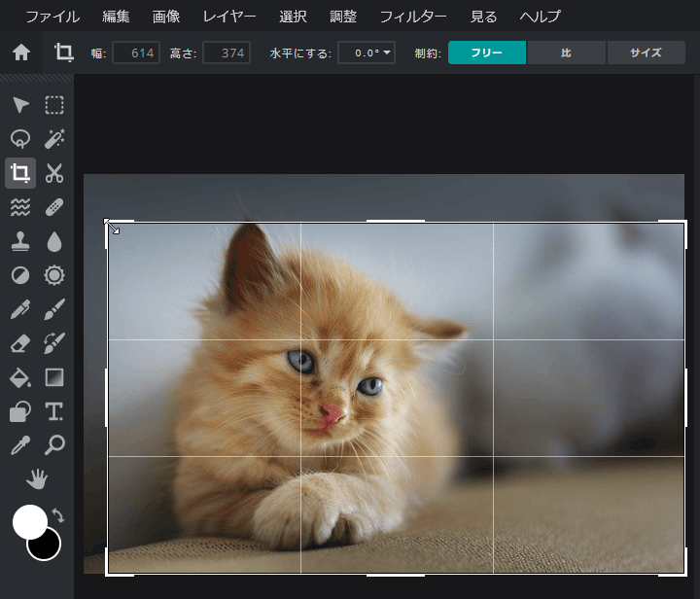This screenshot has height=599, width=700.
Task: Open the 選択 menu
Action: (x=293, y=17)
